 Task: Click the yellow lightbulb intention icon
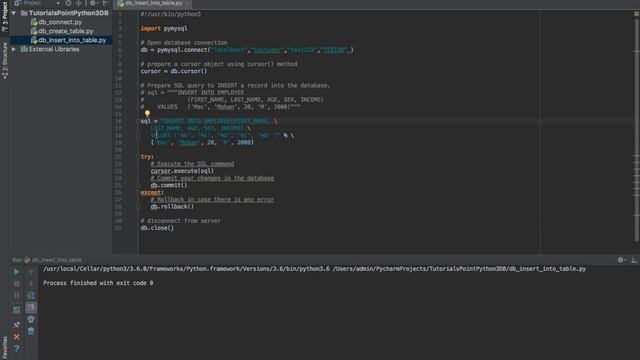[147, 113]
